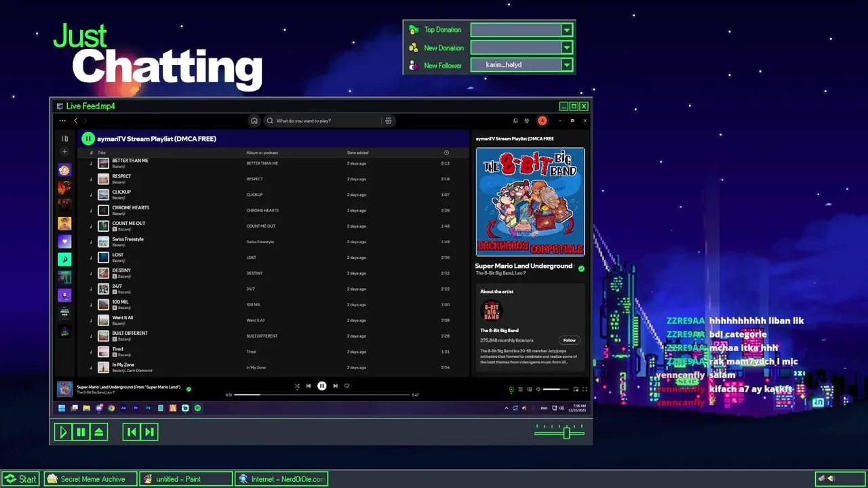
Task: Open the Browse icon beside the search bar
Action: 388,121
